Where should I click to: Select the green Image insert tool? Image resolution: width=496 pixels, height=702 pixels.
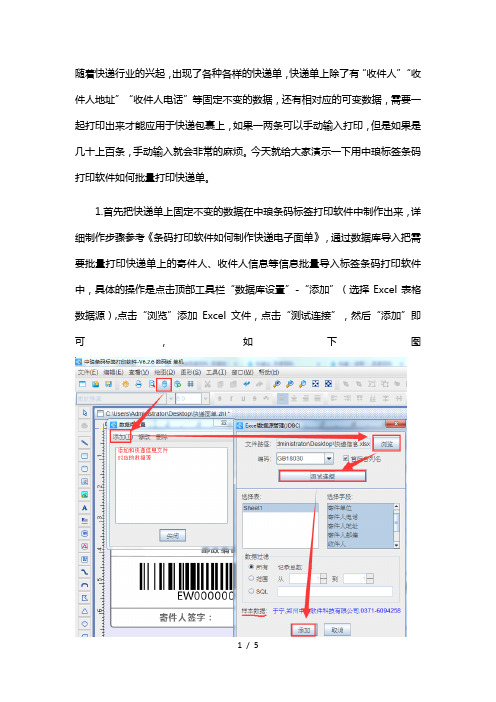85,495
